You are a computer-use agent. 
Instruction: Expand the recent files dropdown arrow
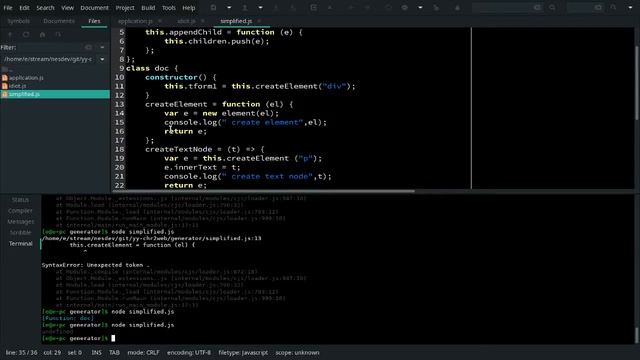[x=260, y=7]
